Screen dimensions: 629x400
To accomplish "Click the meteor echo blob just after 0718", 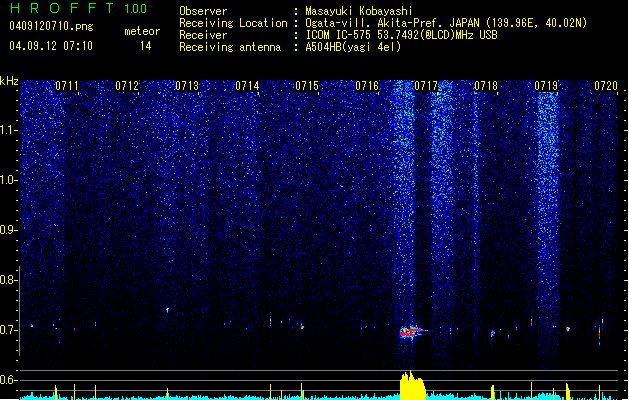I will pyautogui.click(x=493, y=333).
